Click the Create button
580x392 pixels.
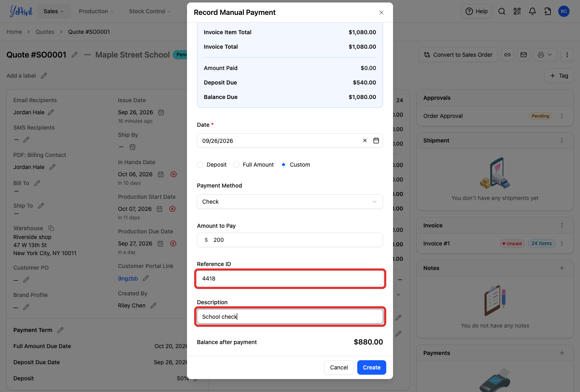point(372,367)
